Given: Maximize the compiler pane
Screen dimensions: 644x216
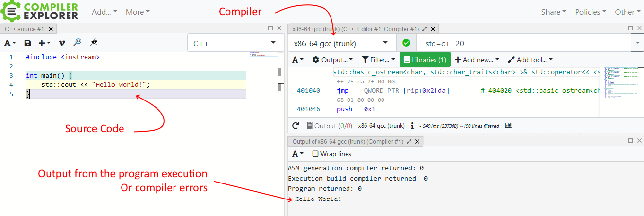Looking at the screenshot, I should point(631,28).
